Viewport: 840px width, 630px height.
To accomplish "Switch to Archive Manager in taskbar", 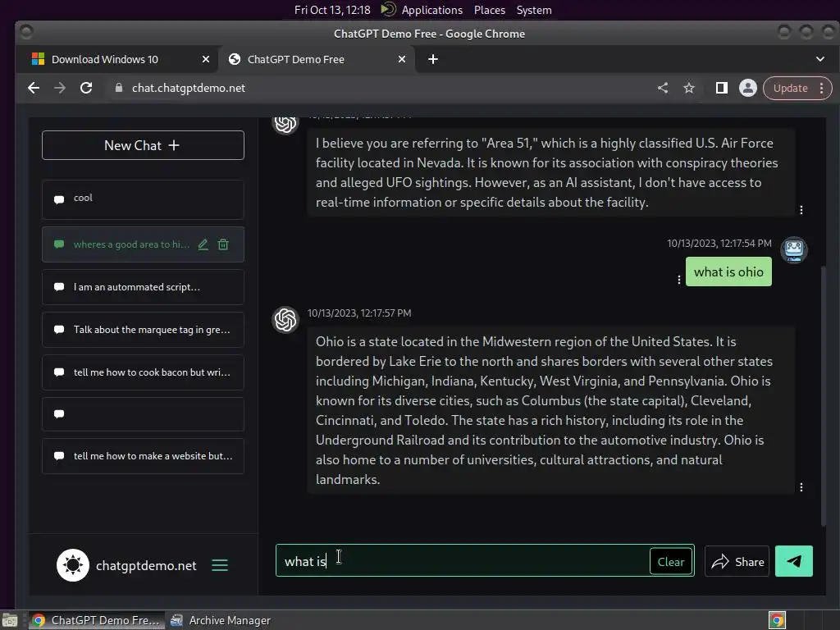I will point(220,620).
